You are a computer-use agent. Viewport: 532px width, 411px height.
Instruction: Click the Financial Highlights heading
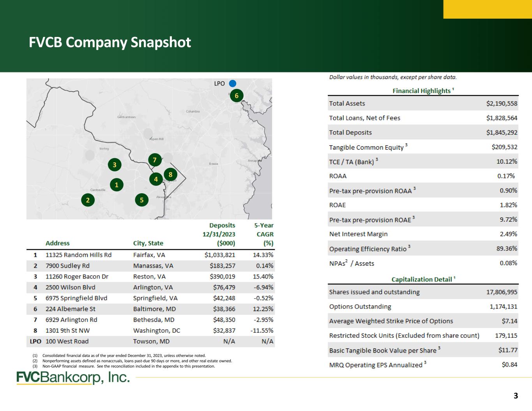point(423,91)
